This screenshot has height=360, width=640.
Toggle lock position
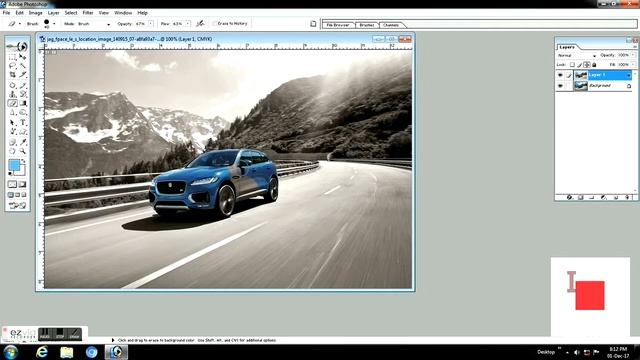click(x=587, y=65)
